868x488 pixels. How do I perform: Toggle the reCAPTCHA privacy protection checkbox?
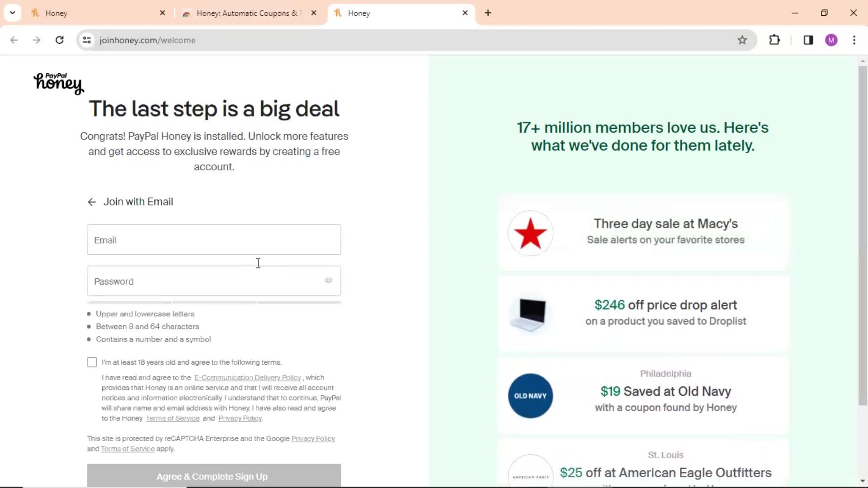coord(92,361)
